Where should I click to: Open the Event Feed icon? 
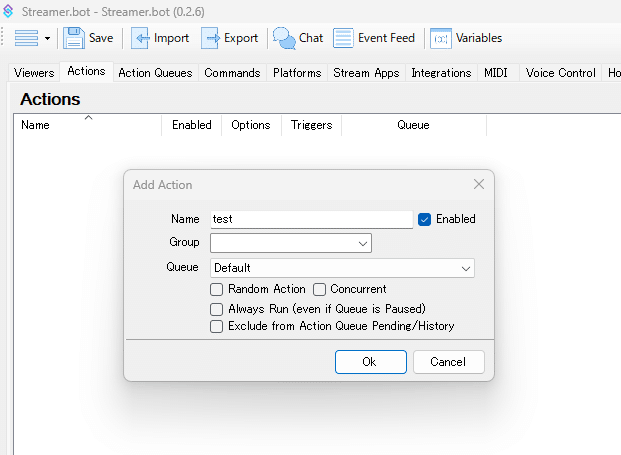(343, 38)
